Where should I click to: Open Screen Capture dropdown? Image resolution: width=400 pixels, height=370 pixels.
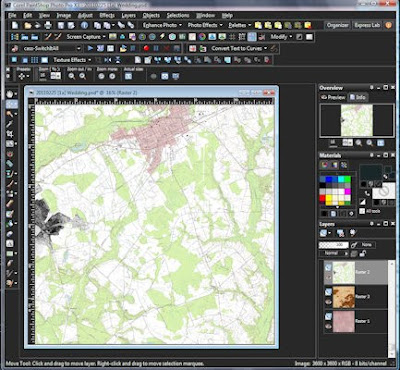coord(86,37)
